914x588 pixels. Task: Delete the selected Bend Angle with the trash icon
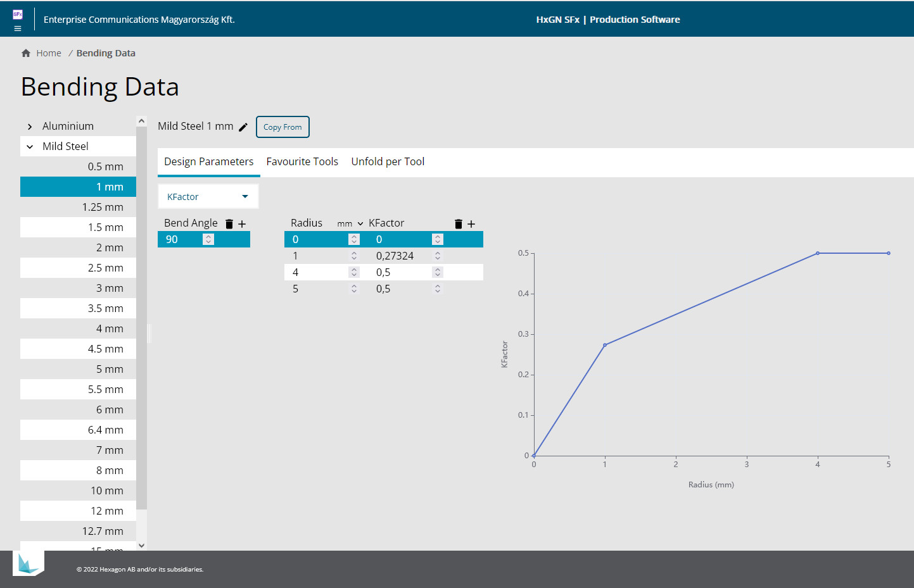coord(229,224)
